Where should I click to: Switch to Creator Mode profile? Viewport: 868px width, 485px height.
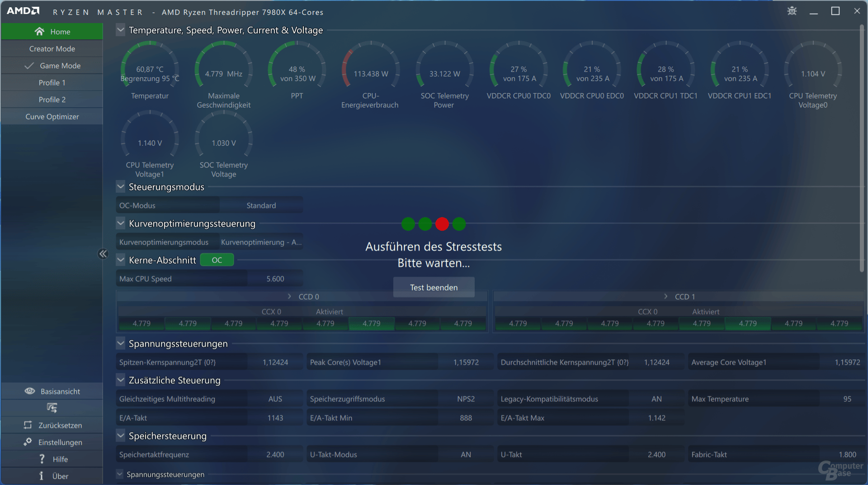point(52,49)
